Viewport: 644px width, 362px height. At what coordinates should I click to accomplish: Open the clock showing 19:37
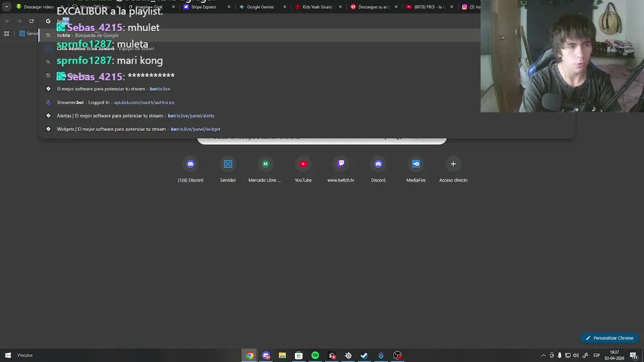[614, 355]
